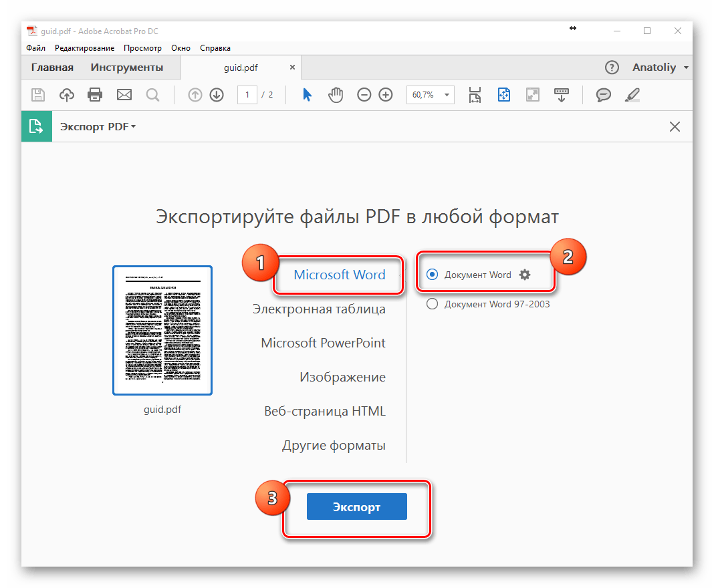Image resolution: width=714 pixels, height=588 pixels.
Task: Switch to the Инструменты tab
Action: pyautogui.click(x=127, y=67)
